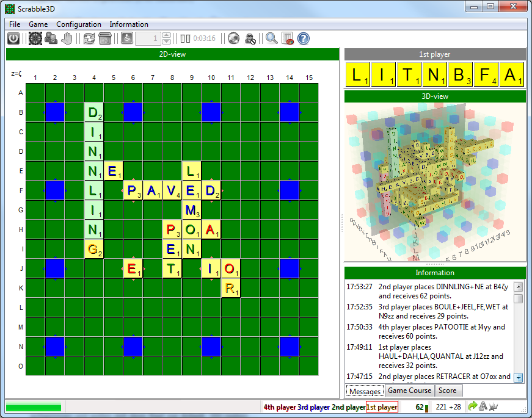This screenshot has width=532, height=418.
Task: Click the 3D cube board preview
Action: (x=435, y=182)
